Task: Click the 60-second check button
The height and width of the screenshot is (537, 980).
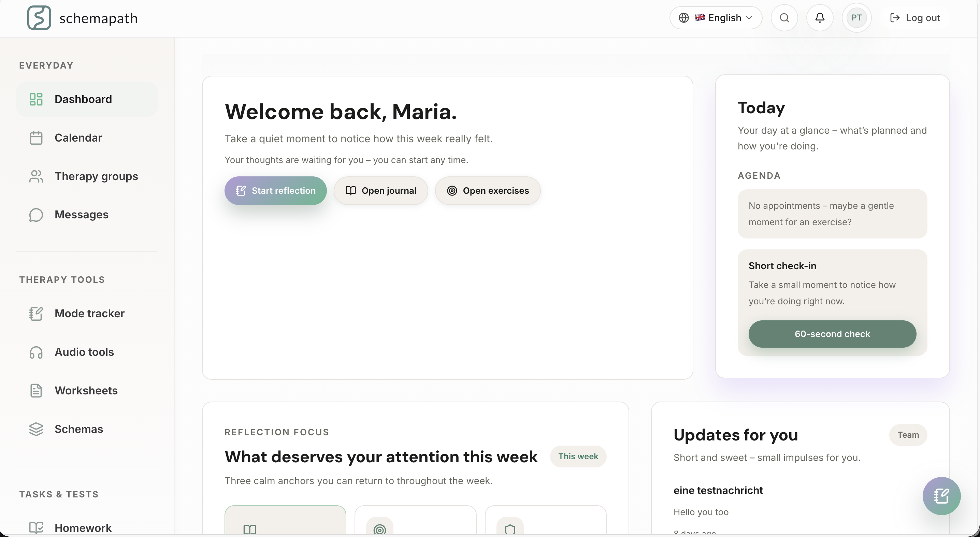Action: click(832, 334)
